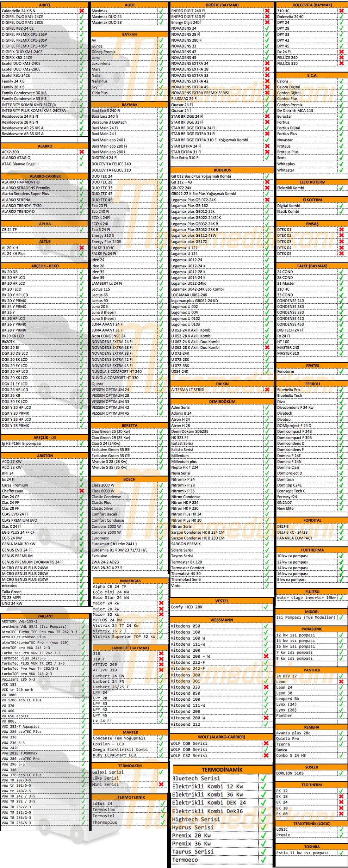Click the DEMİRDÖKÜM section header

coord(222,402)
